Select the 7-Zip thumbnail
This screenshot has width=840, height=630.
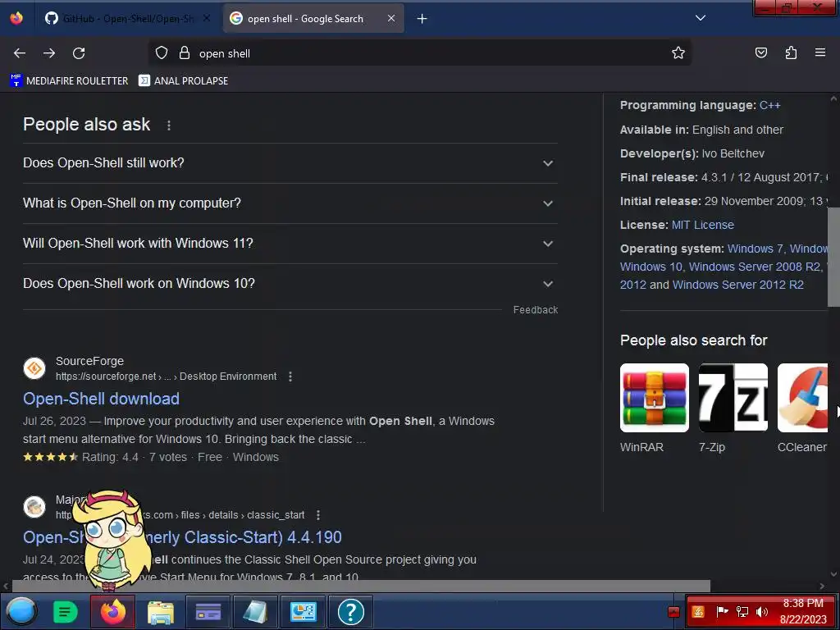click(733, 398)
